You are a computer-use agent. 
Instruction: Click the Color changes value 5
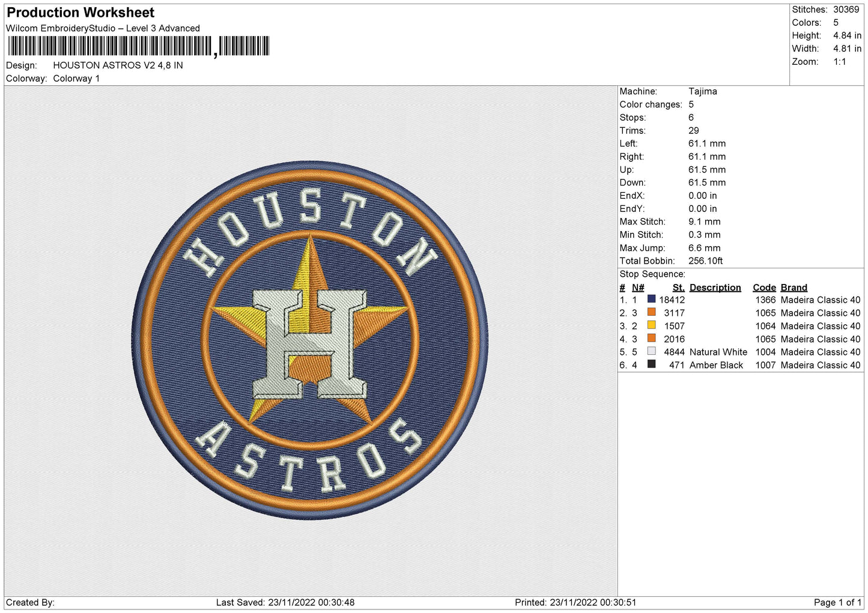[x=691, y=104]
